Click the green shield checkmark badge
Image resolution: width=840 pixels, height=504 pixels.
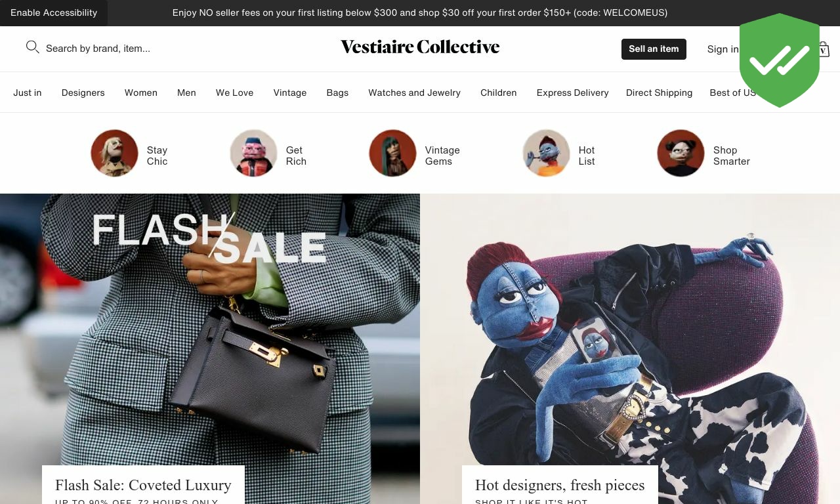point(780,60)
